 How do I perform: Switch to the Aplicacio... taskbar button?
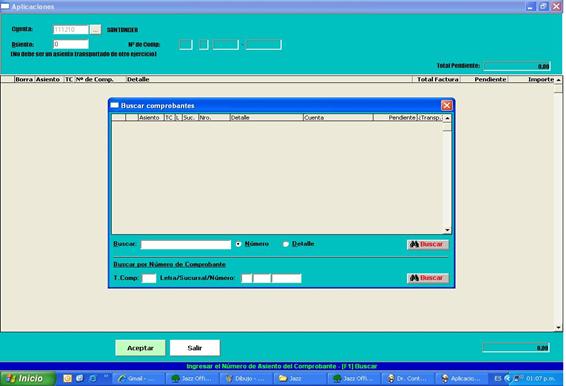click(462, 378)
